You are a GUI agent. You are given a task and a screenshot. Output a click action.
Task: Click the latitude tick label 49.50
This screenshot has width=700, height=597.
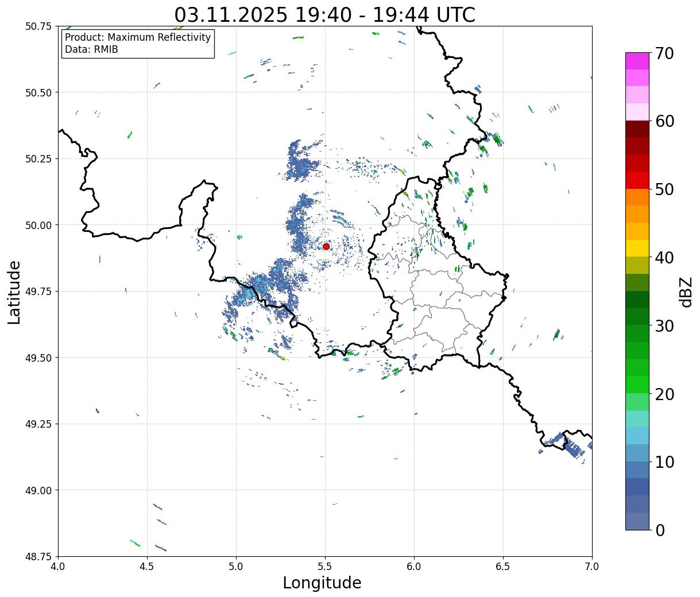point(38,358)
